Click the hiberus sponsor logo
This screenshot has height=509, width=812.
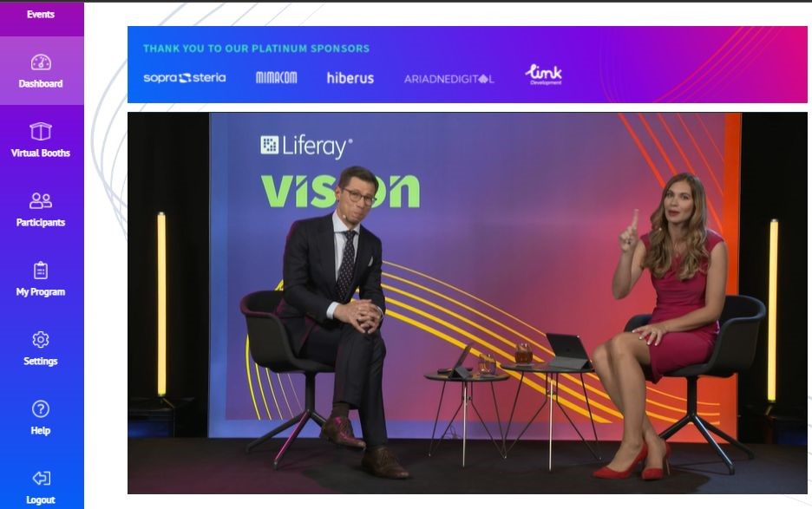[x=350, y=78]
